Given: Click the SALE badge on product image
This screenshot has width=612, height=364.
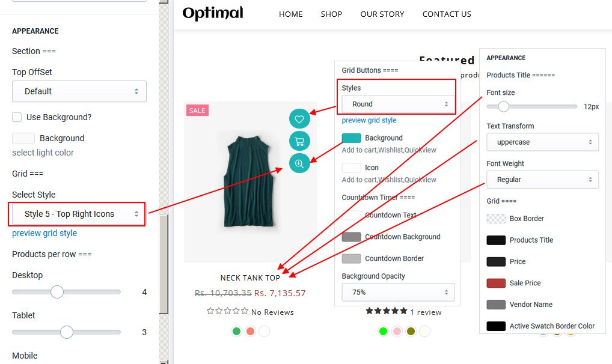Looking at the screenshot, I should coord(197,111).
